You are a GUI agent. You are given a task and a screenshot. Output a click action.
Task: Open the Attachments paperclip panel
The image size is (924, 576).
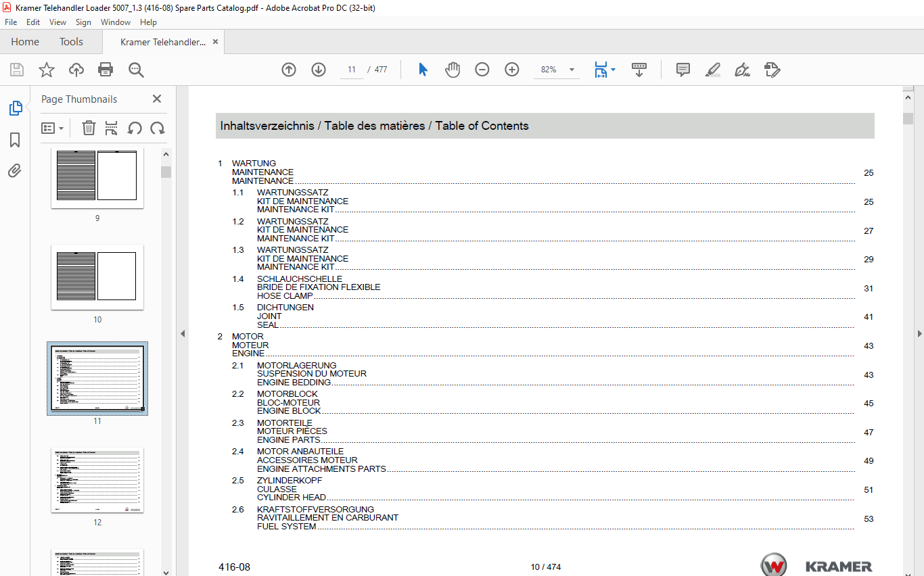tap(15, 170)
